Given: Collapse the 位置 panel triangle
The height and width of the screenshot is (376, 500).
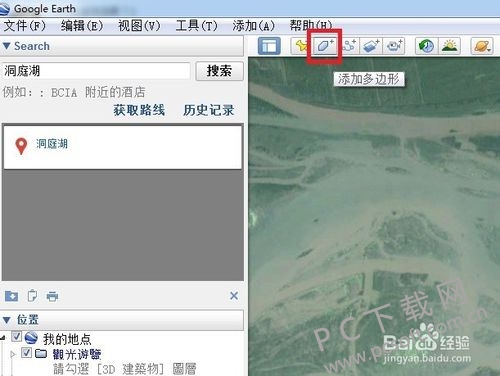Looking at the screenshot, I should click(6, 320).
